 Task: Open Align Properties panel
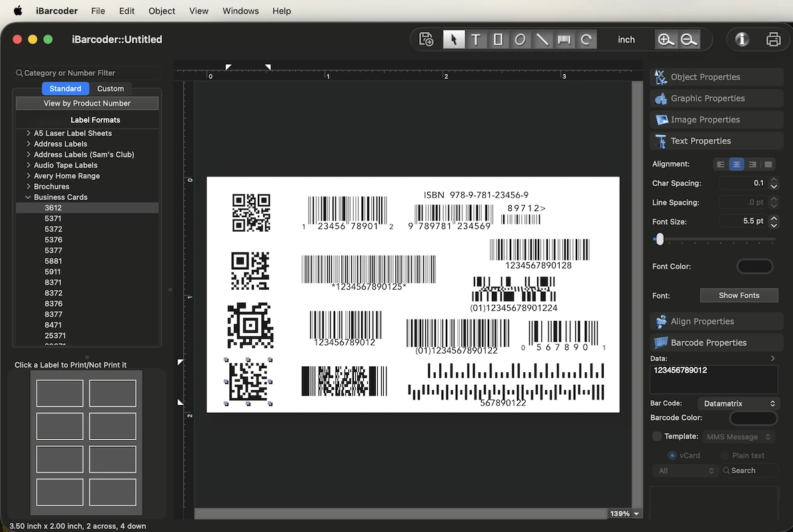click(x=716, y=322)
